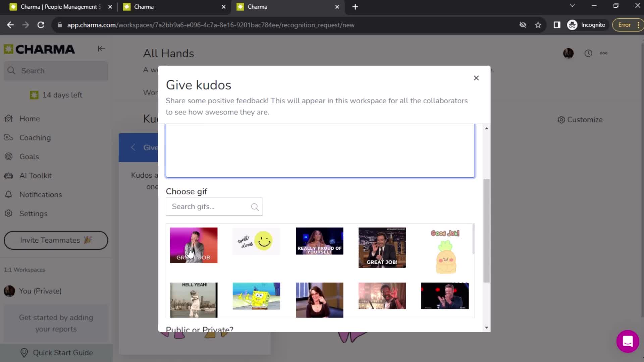
Task: Select the 'Great Job' pink GIF
Action: click(194, 245)
